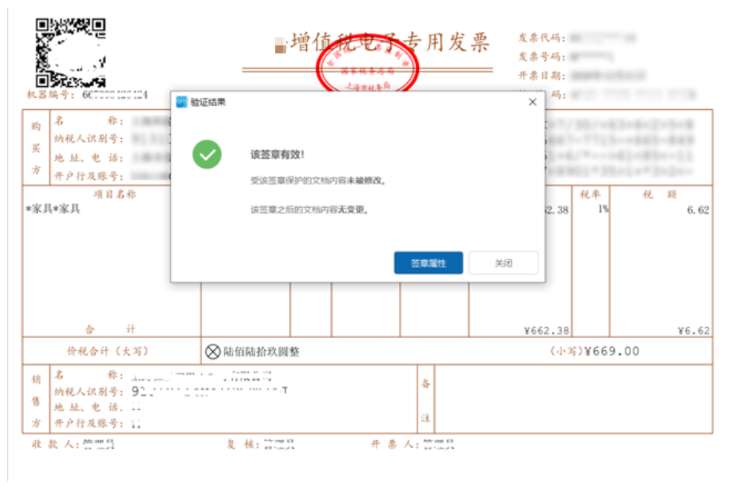
Task: Click the 验证结果 dialog title icon
Action: pyautogui.click(x=181, y=102)
